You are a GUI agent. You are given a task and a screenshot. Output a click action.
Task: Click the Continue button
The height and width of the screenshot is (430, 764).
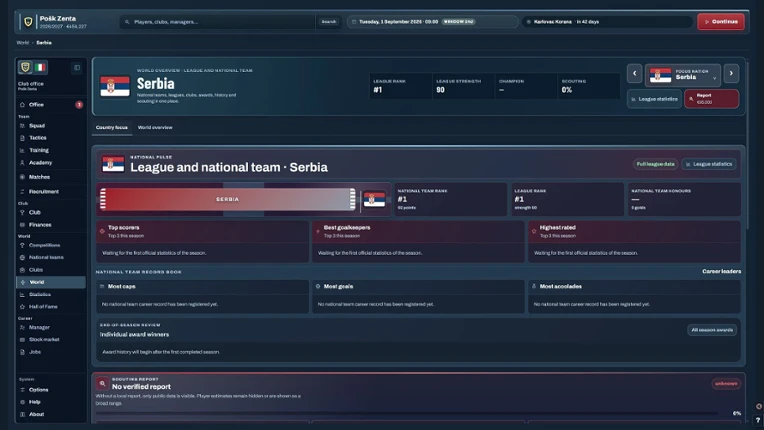pos(721,22)
